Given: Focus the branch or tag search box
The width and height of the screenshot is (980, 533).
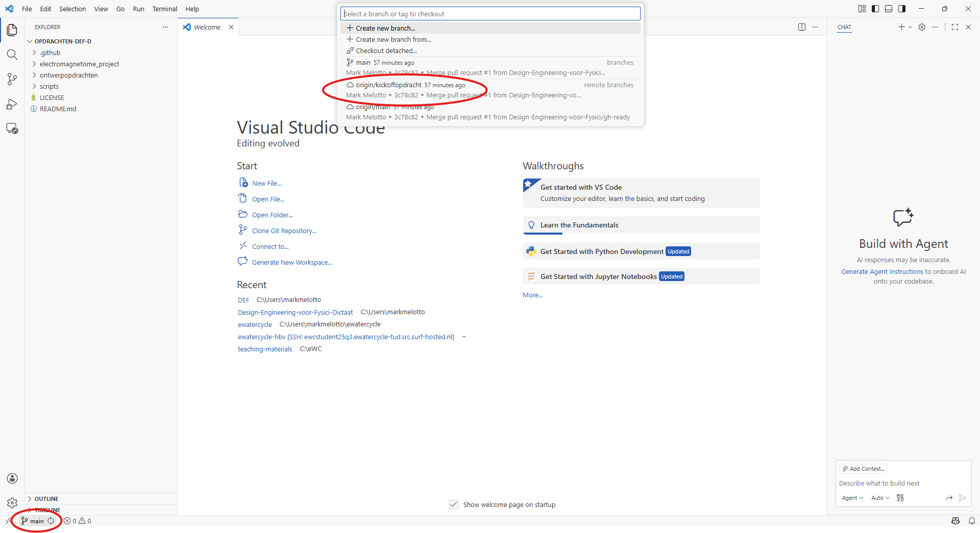Looking at the screenshot, I should pos(491,14).
